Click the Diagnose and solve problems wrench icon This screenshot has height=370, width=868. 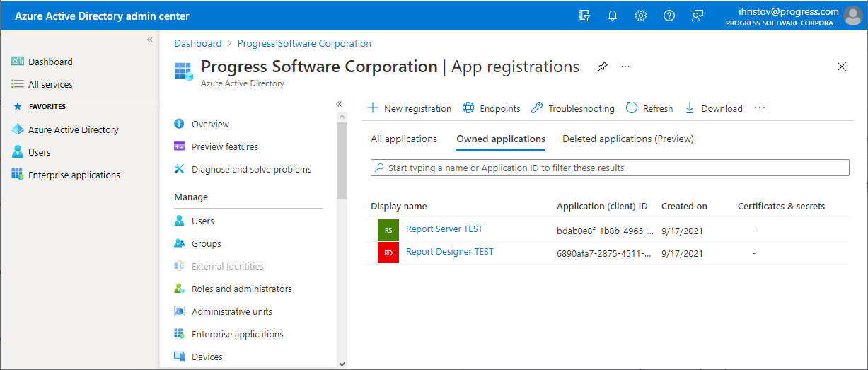click(179, 169)
